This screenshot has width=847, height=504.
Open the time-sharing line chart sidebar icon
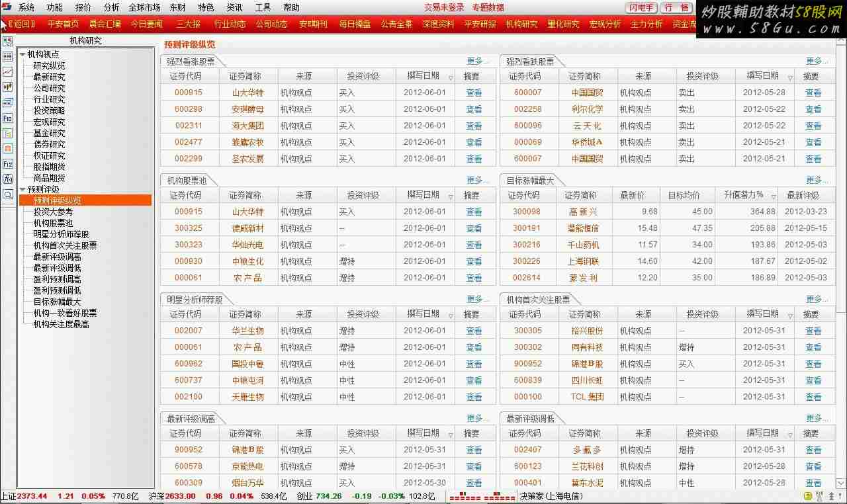click(x=8, y=72)
